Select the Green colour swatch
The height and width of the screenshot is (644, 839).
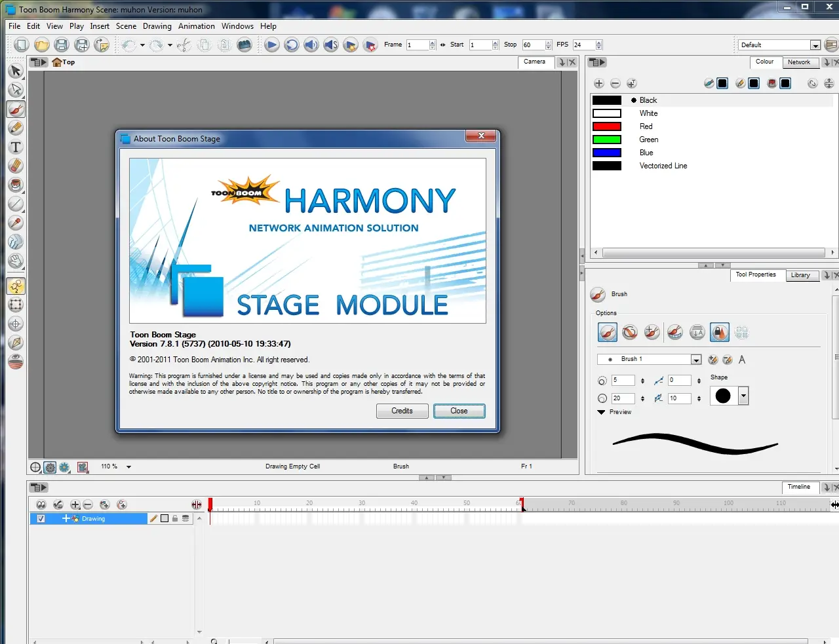tap(607, 140)
